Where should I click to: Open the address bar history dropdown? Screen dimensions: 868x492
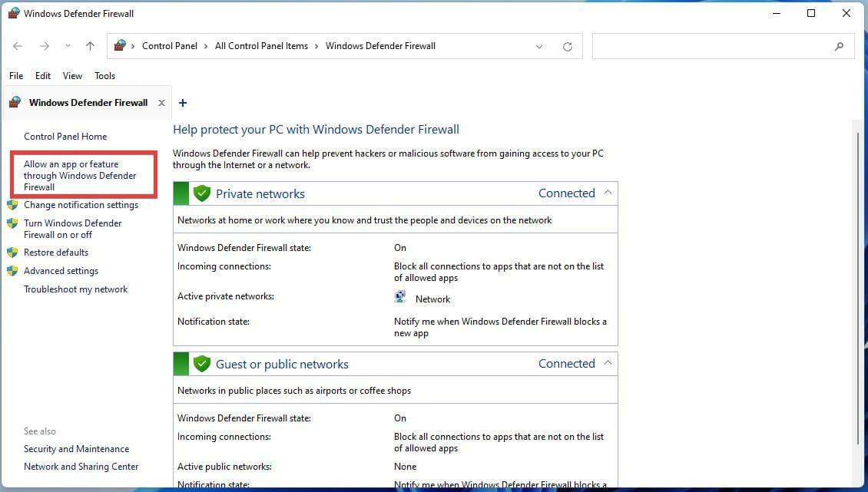coord(539,47)
